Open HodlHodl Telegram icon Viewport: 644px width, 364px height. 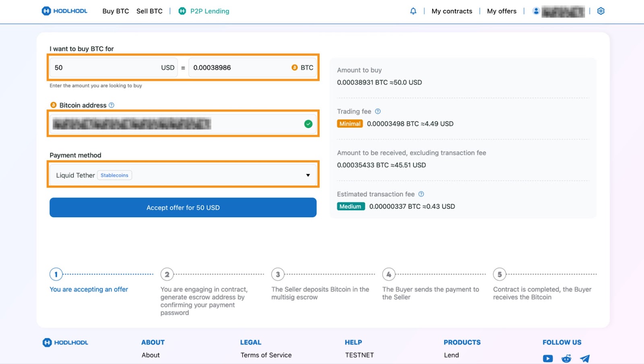coord(585,358)
